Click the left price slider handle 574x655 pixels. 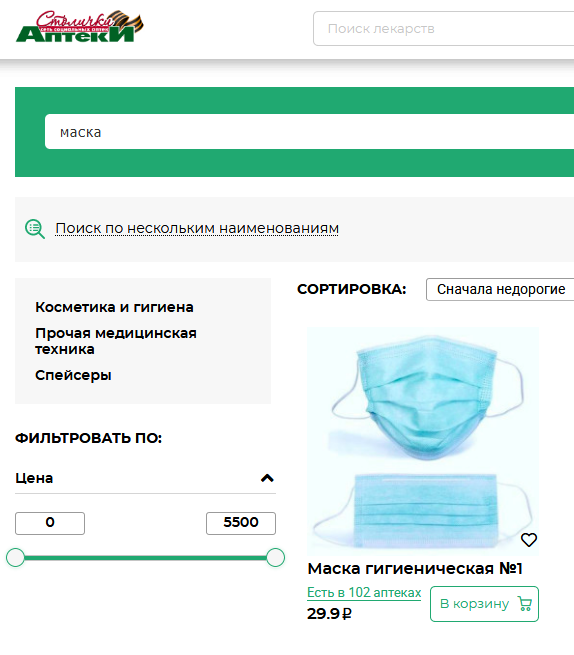pyautogui.click(x=15, y=558)
